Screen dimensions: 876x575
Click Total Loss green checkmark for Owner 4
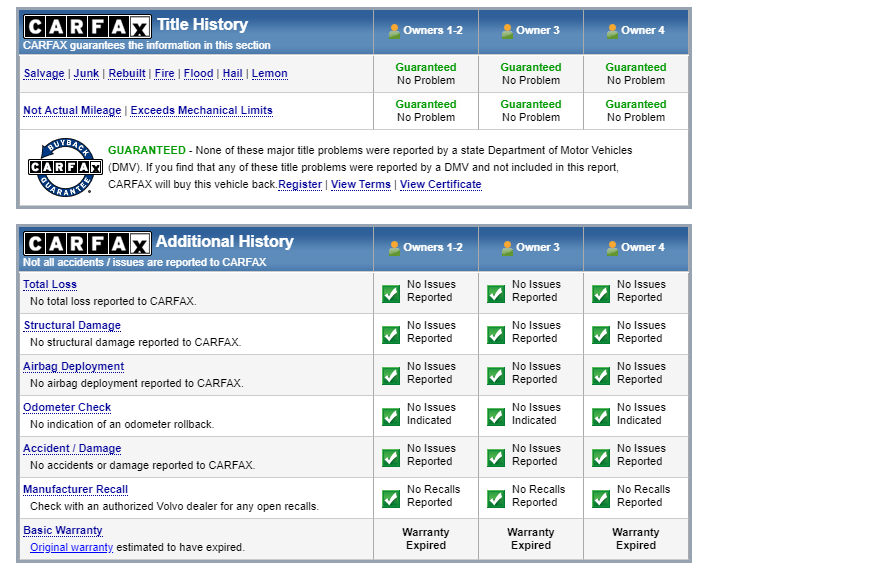pos(601,293)
